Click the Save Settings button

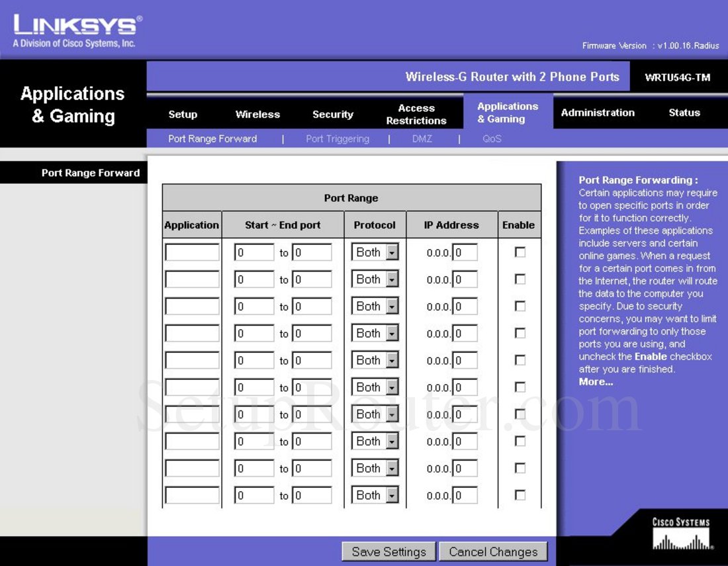coord(388,551)
